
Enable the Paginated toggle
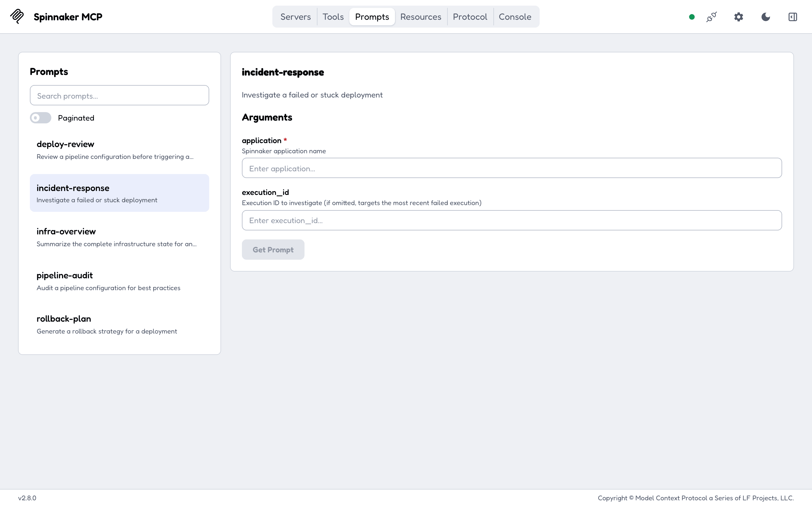pos(41,118)
